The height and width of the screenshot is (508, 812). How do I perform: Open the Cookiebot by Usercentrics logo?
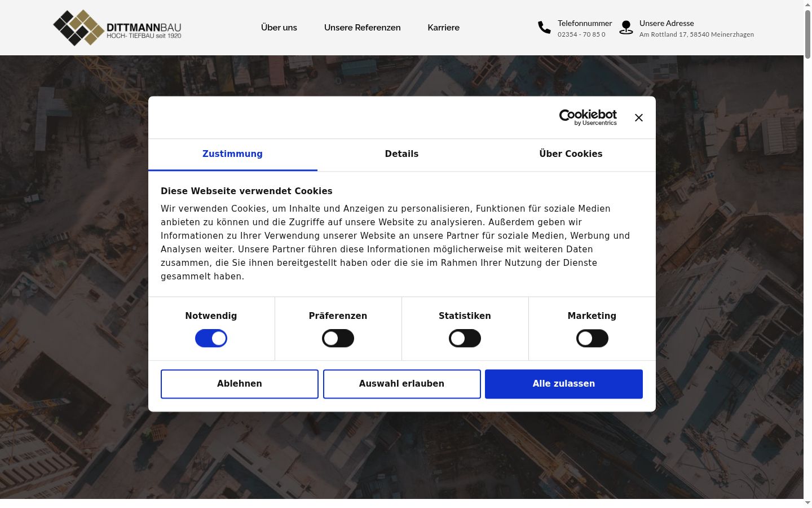[588, 117]
